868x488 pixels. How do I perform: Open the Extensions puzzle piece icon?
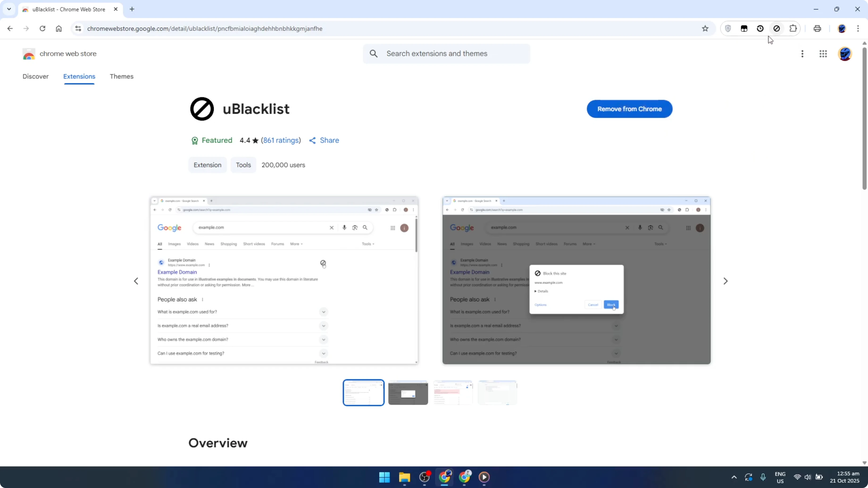pyautogui.click(x=793, y=28)
